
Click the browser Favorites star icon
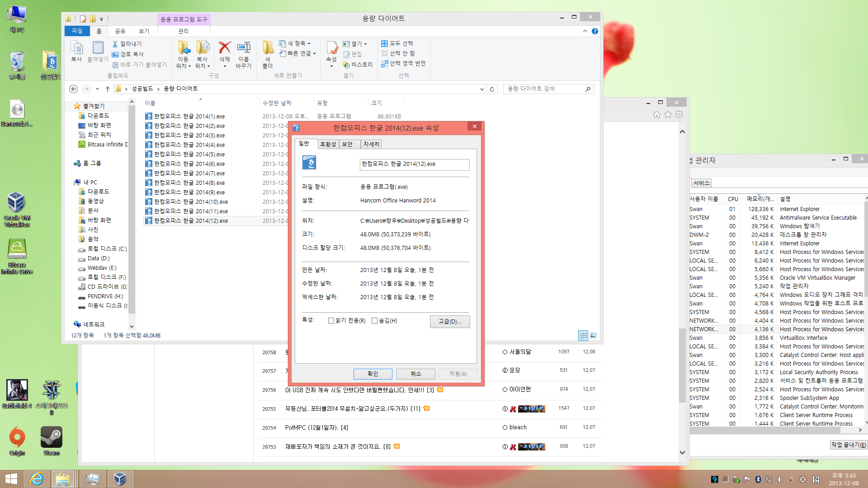(668, 115)
